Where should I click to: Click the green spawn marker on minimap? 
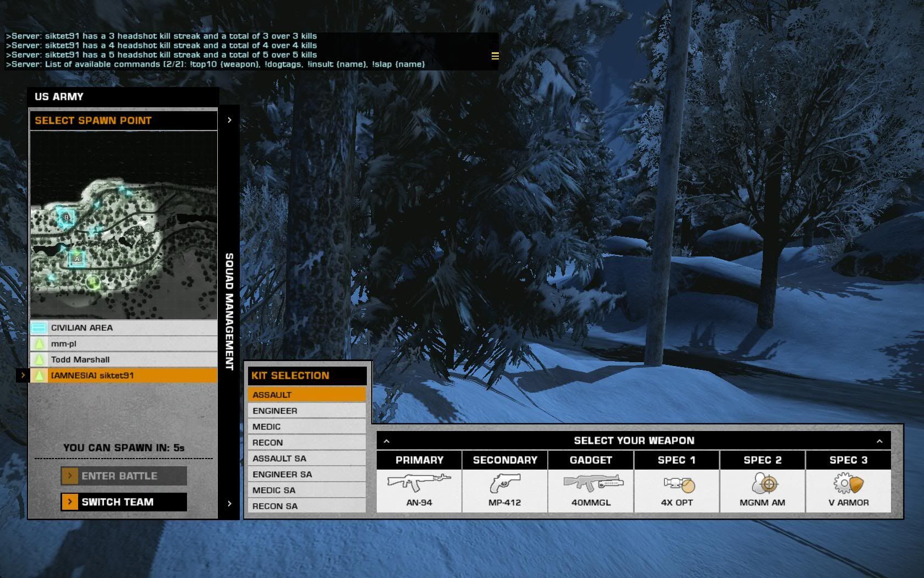[x=93, y=282]
